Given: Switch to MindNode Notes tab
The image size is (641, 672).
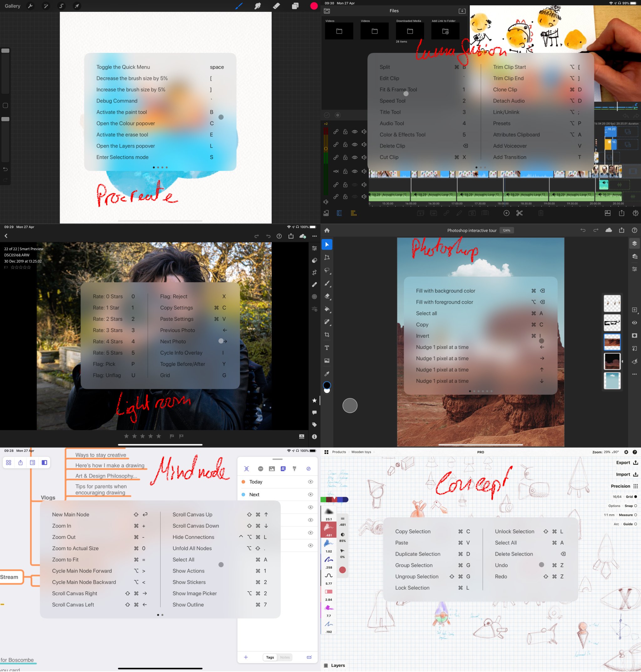Looking at the screenshot, I should (285, 657).
